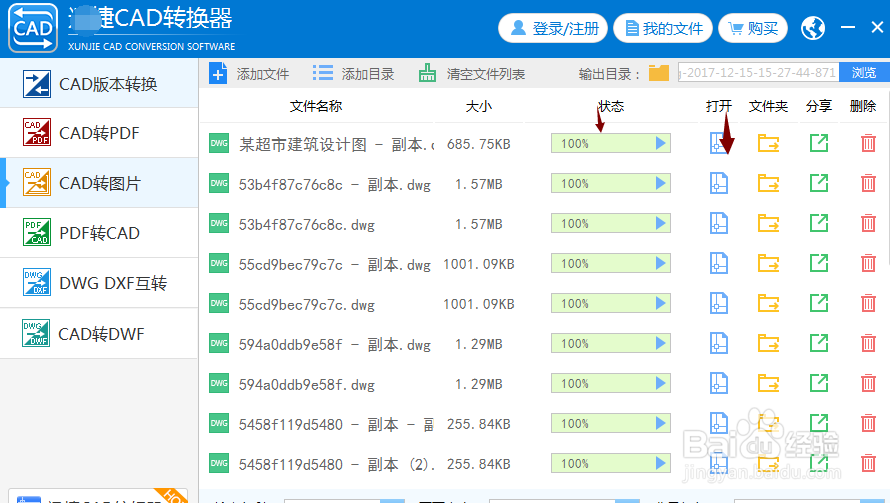Open folder for 53b4f87c76c8c.dwg

(769, 223)
